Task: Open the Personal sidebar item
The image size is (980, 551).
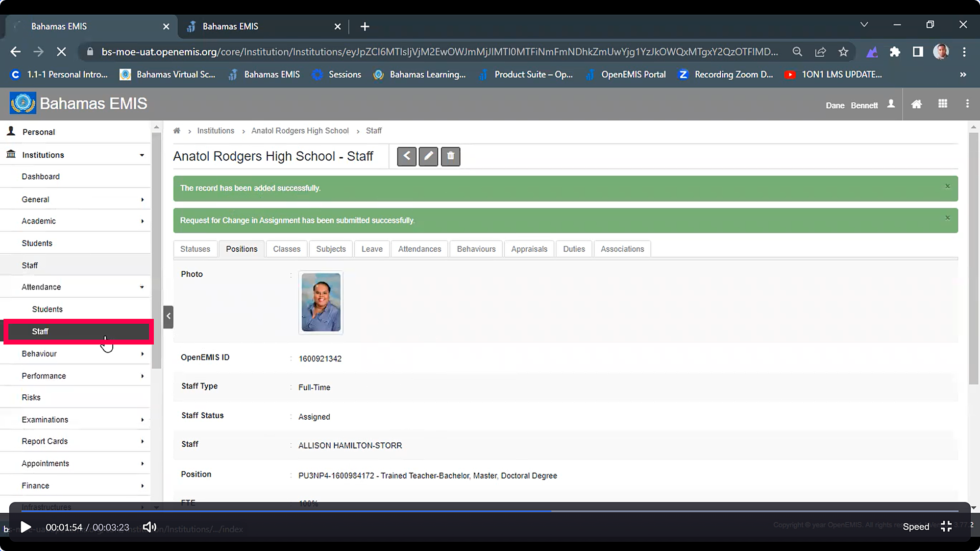Action: coord(75,132)
